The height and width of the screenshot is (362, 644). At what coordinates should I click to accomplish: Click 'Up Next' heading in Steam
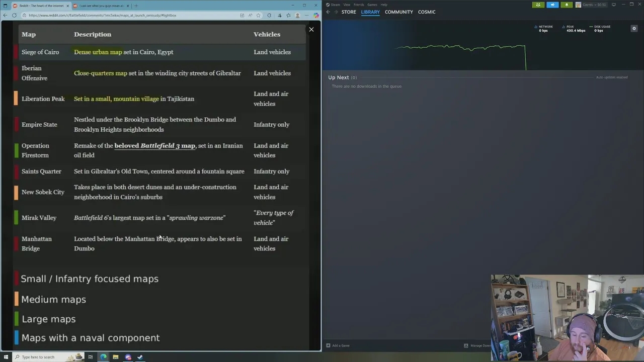(x=339, y=77)
